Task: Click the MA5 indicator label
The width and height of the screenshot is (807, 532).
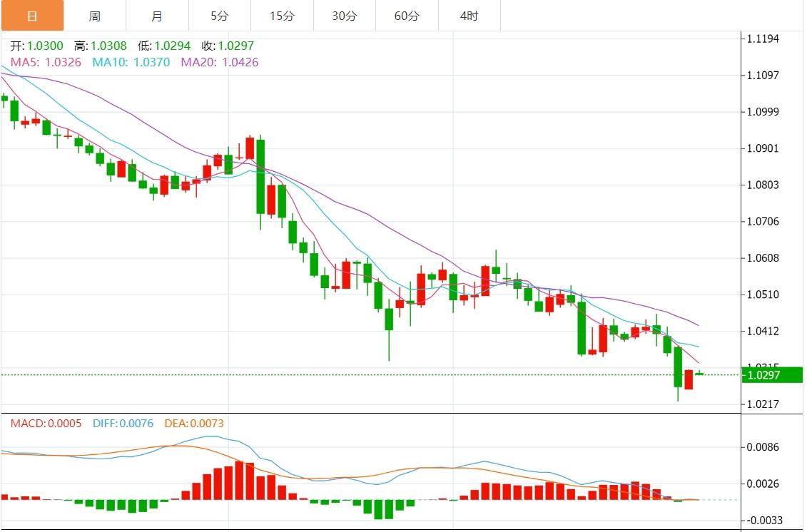Action: [x=46, y=62]
